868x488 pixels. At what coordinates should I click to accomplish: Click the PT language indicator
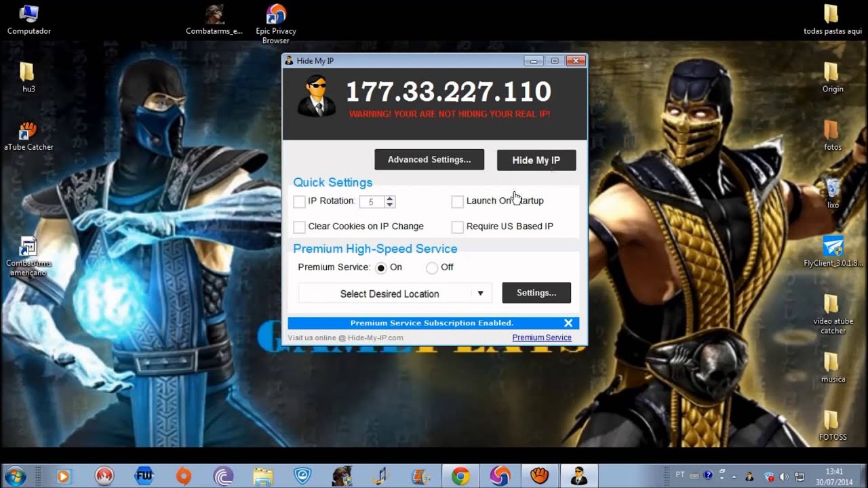pyautogui.click(x=680, y=475)
